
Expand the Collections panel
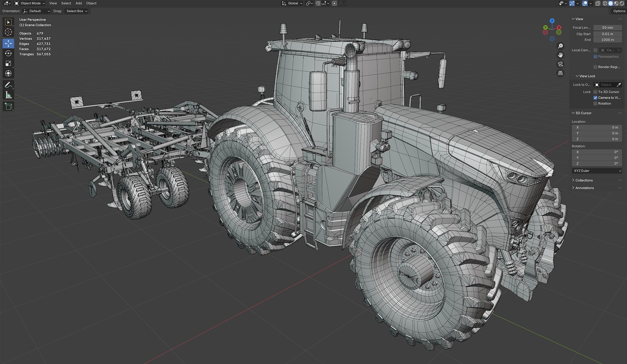coord(582,180)
